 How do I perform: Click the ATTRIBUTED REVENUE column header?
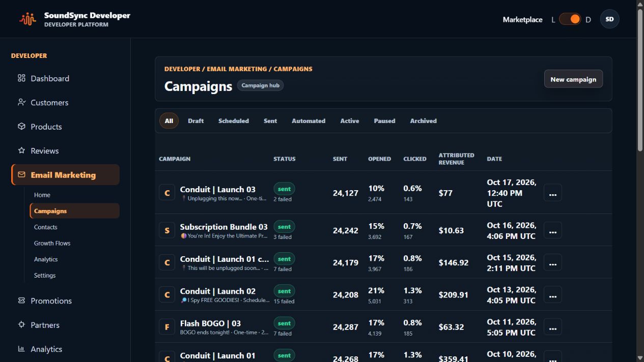(x=456, y=159)
